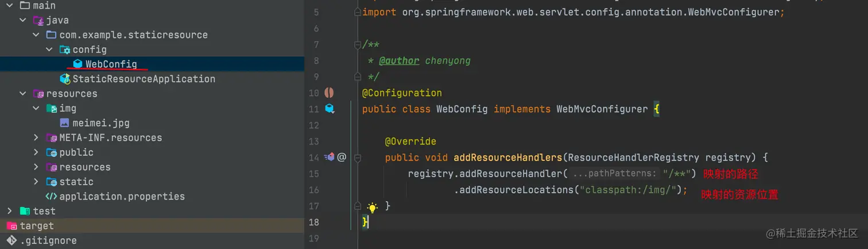Click the @author Javadoc tag
Viewport: 868px width, 249px height.
tap(399, 60)
